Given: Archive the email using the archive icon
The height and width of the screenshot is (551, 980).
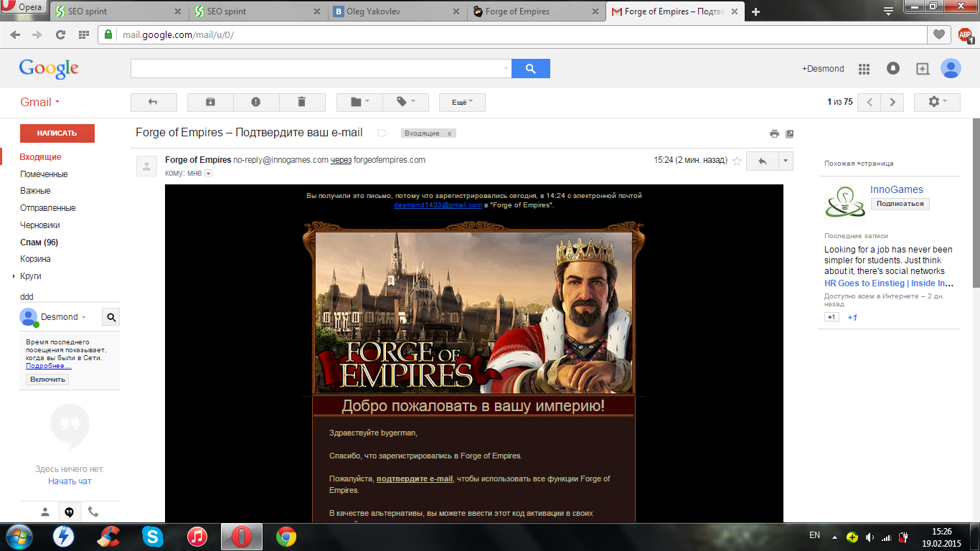Looking at the screenshot, I should click(x=210, y=103).
